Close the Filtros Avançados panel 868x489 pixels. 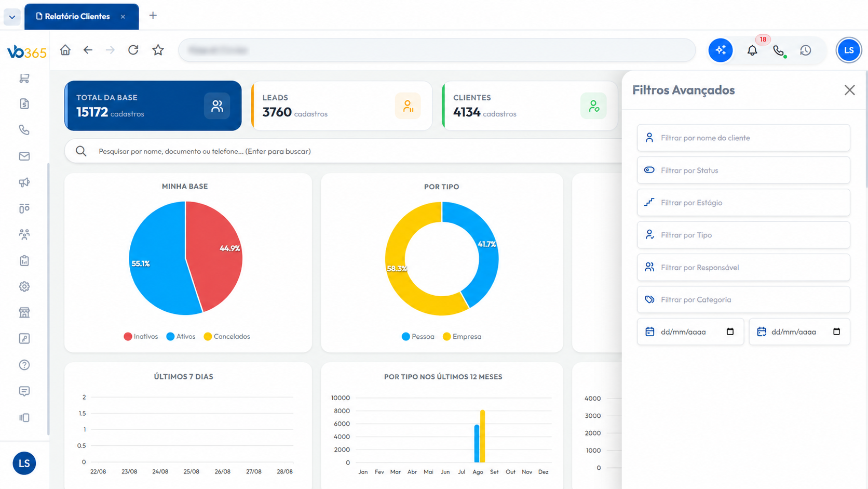coord(850,90)
